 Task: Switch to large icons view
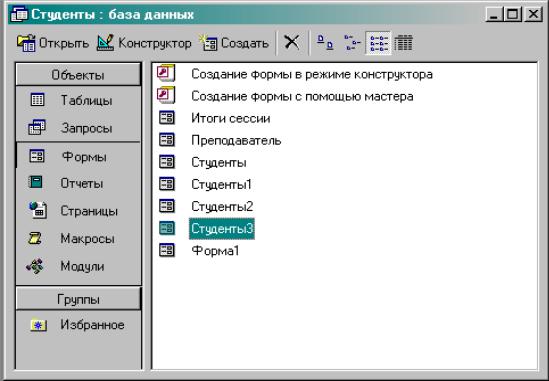(x=325, y=43)
